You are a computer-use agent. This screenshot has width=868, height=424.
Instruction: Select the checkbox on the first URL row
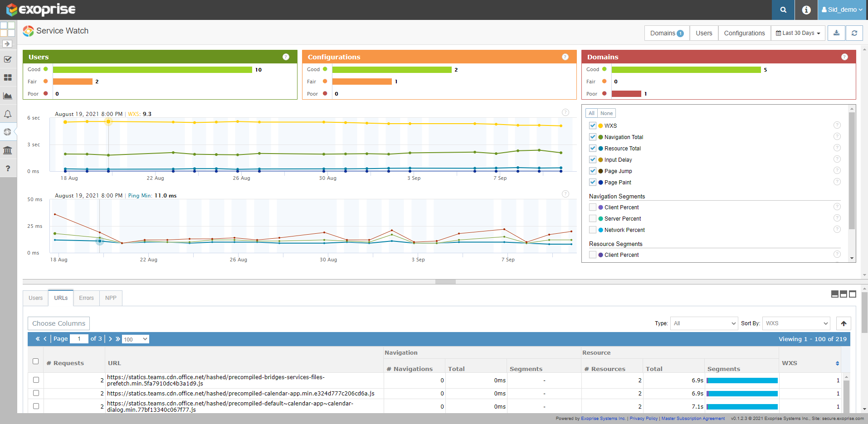(36, 381)
